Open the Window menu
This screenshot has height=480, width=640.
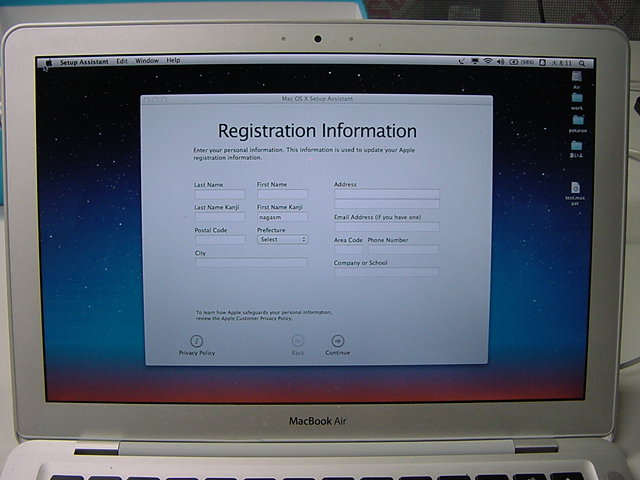(147, 60)
